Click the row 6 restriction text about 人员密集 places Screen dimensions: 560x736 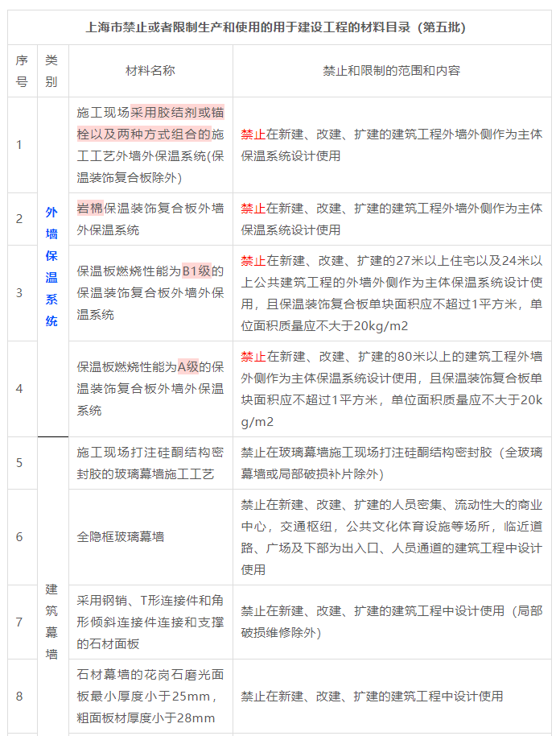coord(391,536)
